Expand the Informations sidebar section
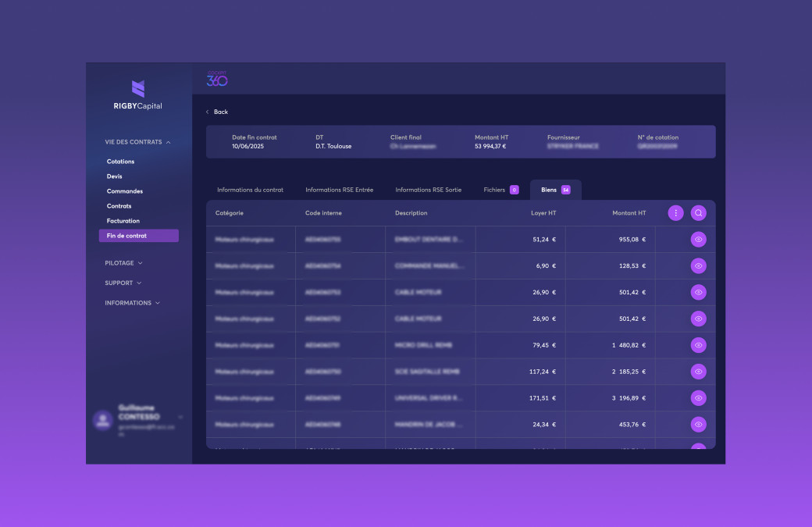 132,303
